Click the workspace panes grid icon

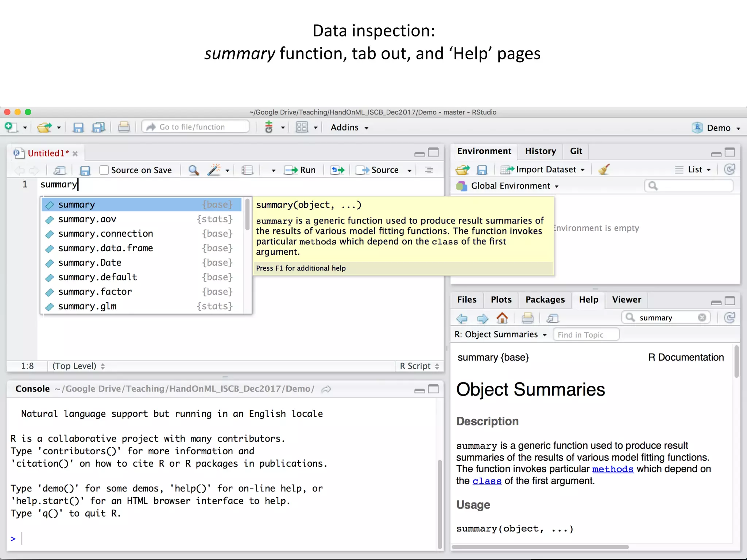(302, 127)
